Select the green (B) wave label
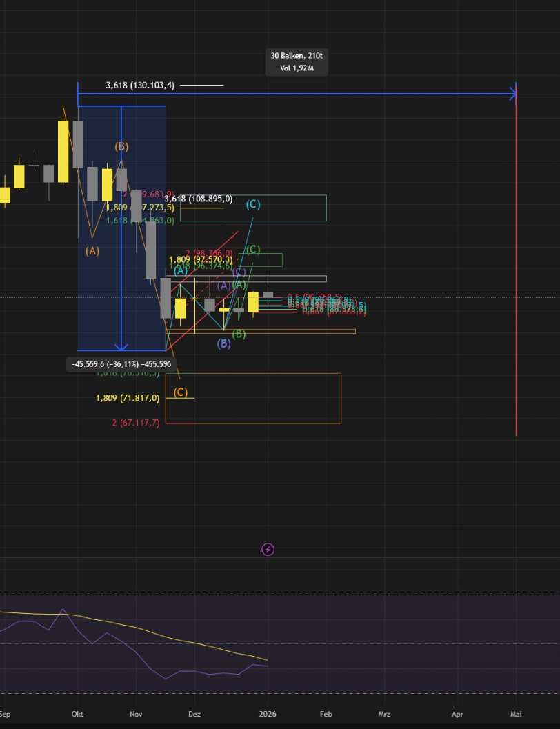This screenshot has height=729, width=560. point(239,333)
